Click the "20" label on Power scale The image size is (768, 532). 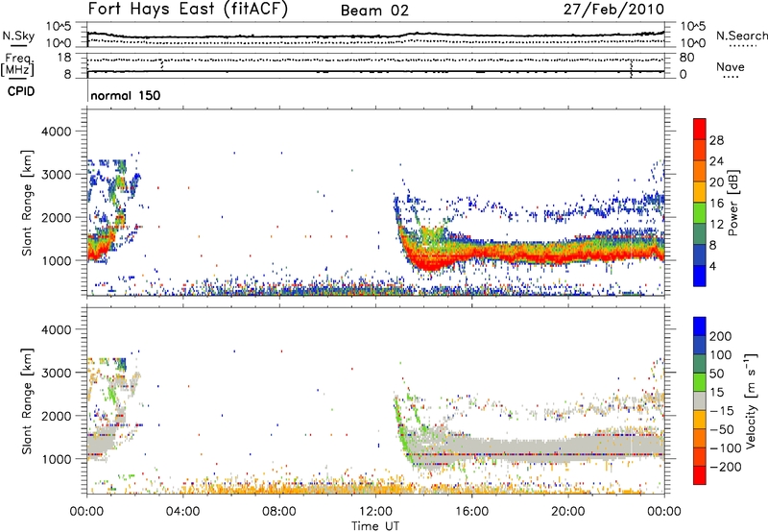pyautogui.click(x=716, y=182)
